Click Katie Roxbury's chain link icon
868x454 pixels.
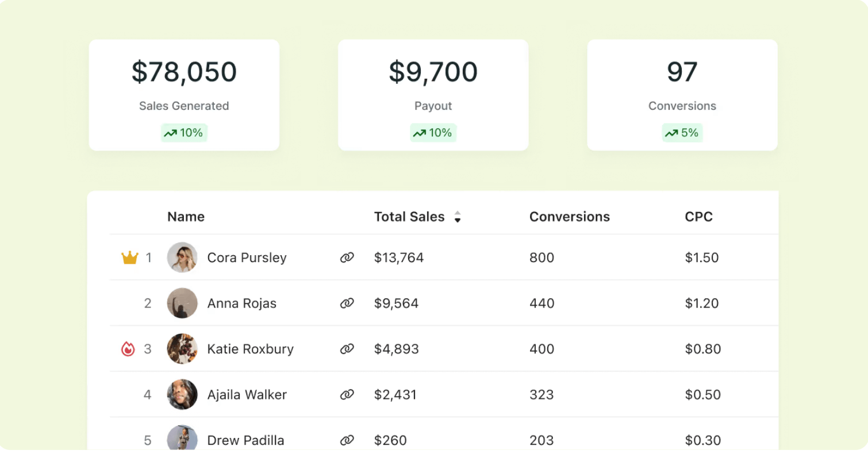click(x=347, y=349)
